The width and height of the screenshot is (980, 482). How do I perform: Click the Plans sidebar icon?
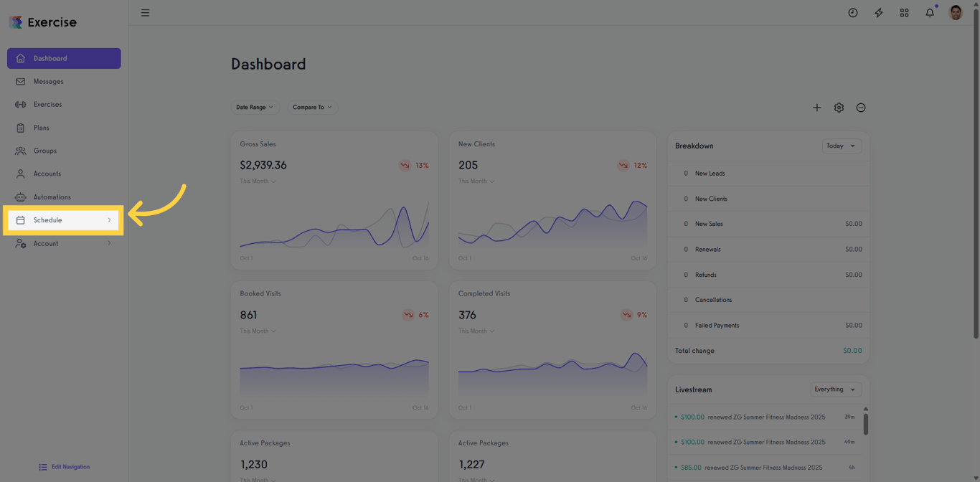coord(19,127)
